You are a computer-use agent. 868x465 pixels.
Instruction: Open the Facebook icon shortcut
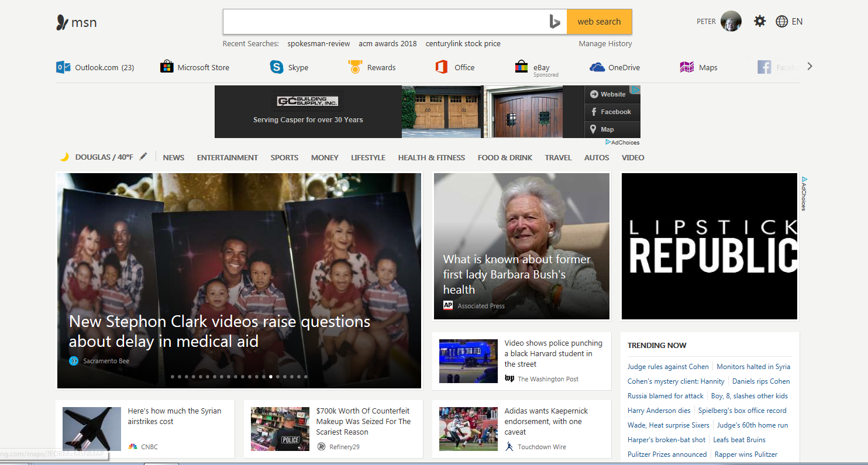click(764, 67)
